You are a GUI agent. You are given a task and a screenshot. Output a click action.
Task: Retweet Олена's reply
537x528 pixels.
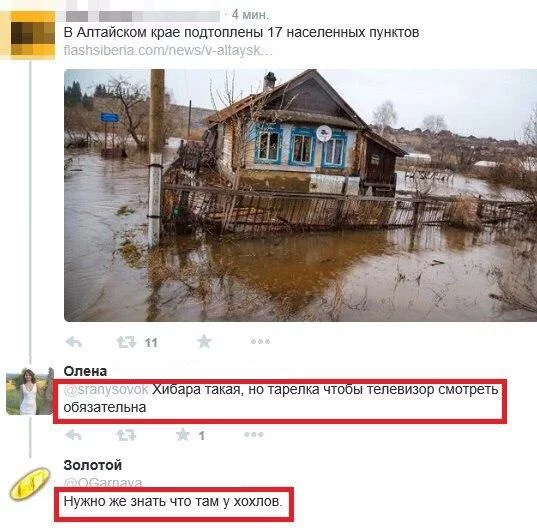point(126,435)
